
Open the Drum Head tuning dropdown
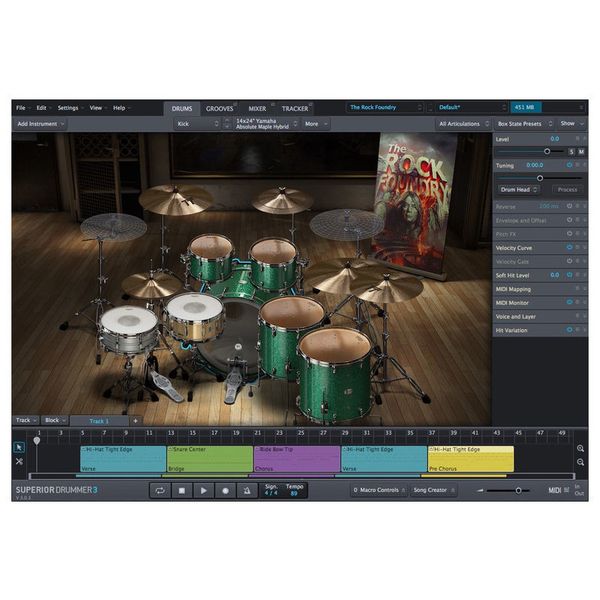click(x=519, y=190)
